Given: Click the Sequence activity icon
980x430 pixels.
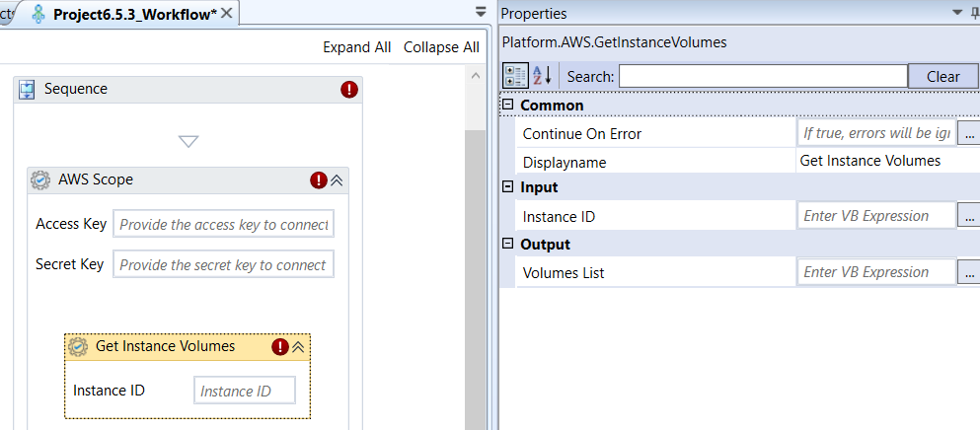Looking at the screenshot, I should point(27,90).
